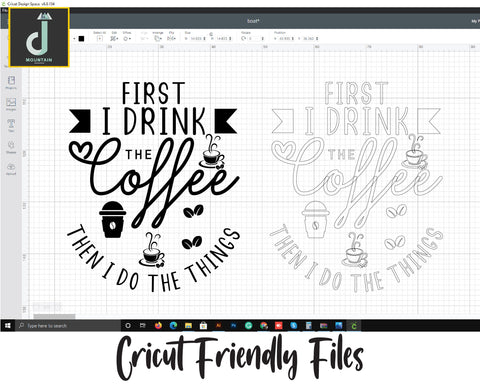
Task: Open Cortana circle in the taskbar
Action: [128, 325]
